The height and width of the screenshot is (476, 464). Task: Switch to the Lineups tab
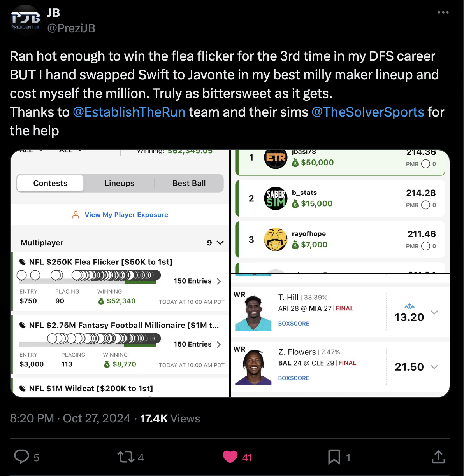click(120, 183)
